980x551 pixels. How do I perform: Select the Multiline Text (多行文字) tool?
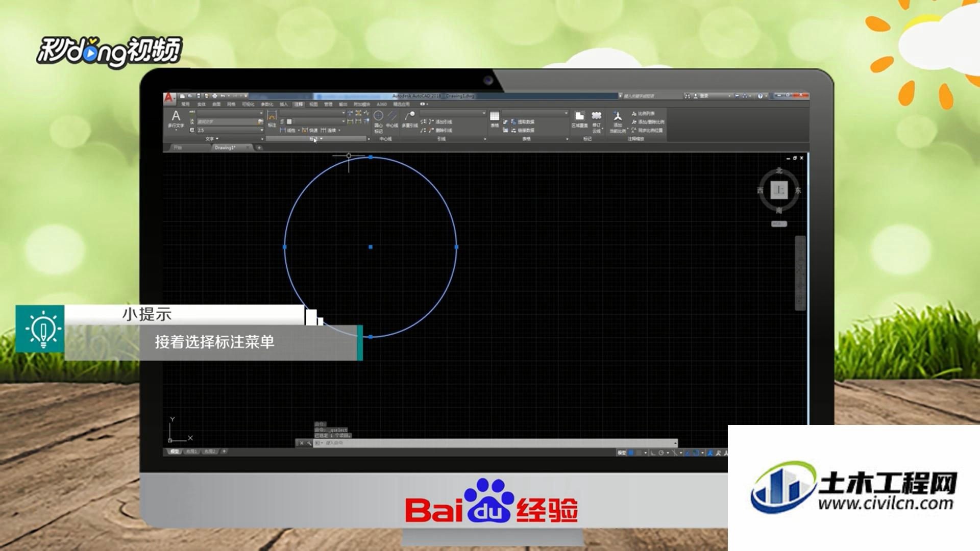176,119
